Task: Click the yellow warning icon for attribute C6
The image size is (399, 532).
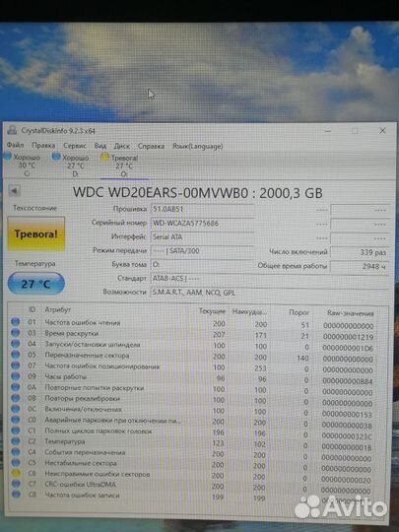Action: [x=16, y=473]
